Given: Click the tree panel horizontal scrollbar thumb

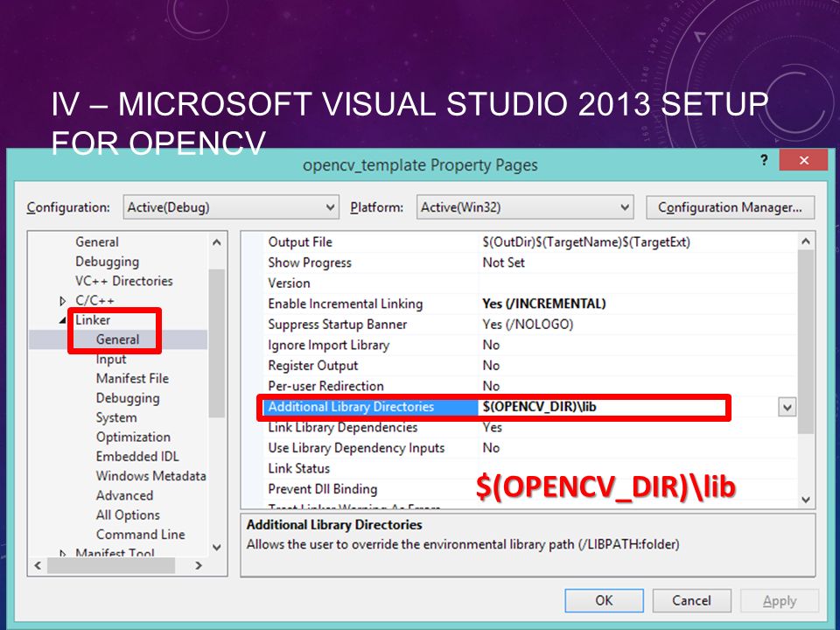Looking at the screenshot, I should (111, 565).
